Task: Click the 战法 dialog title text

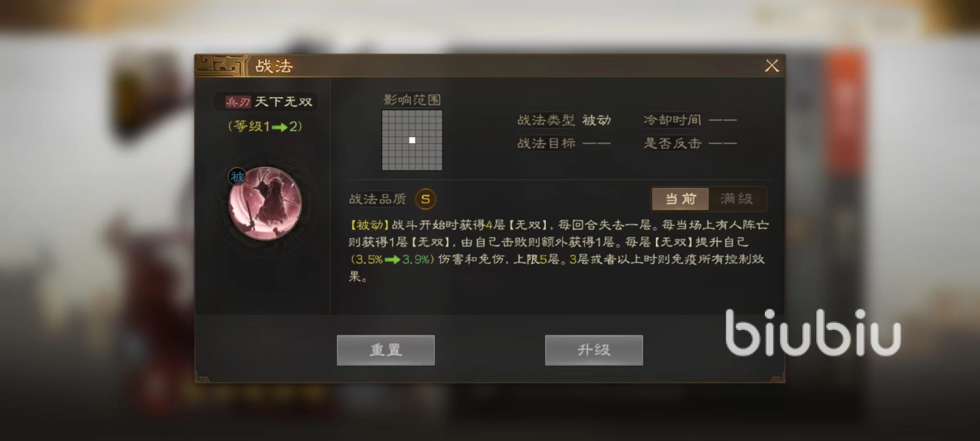Action: (x=274, y=66)
